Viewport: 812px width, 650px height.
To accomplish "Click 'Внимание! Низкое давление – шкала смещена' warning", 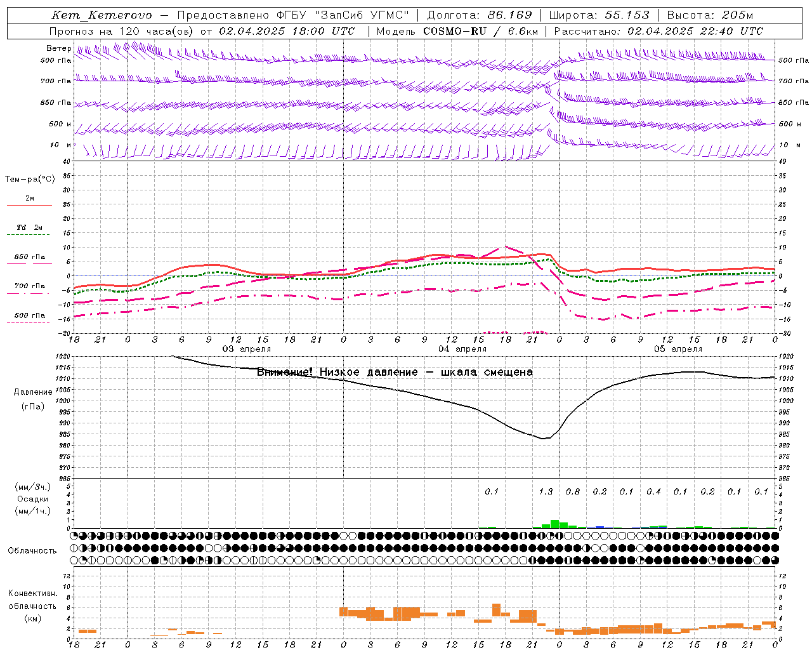I will pyautogui.click(x=395, y=372).
